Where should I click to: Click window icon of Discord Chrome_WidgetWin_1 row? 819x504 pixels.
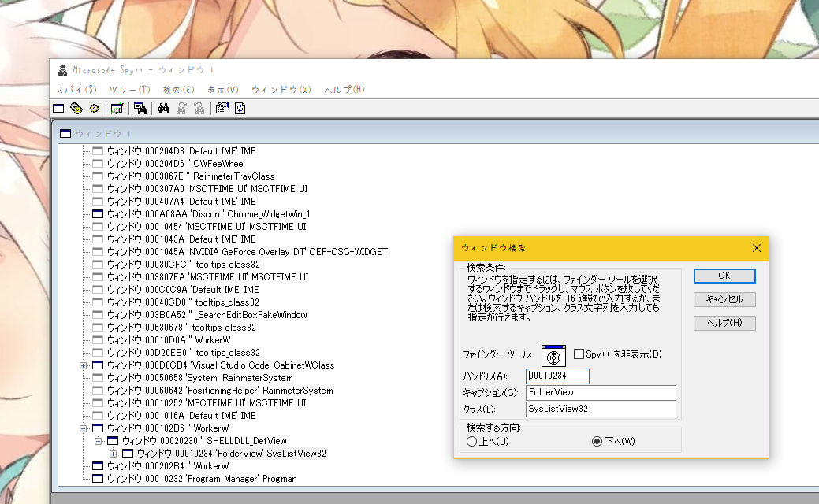[98, 214]
